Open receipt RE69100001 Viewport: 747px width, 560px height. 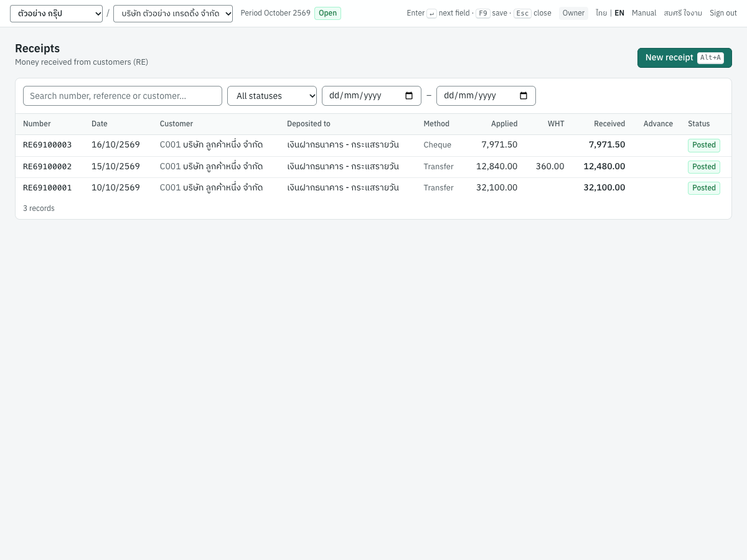tap(47, 188)
